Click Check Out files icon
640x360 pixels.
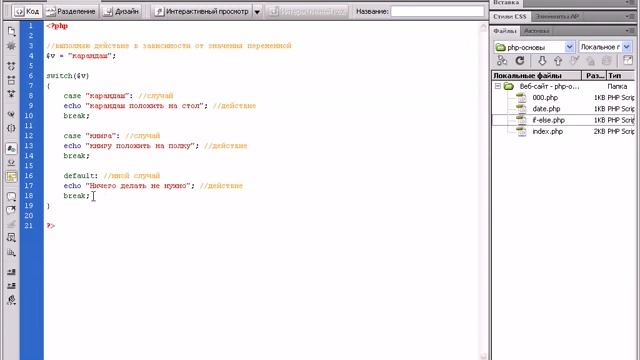tap(574, 61)
